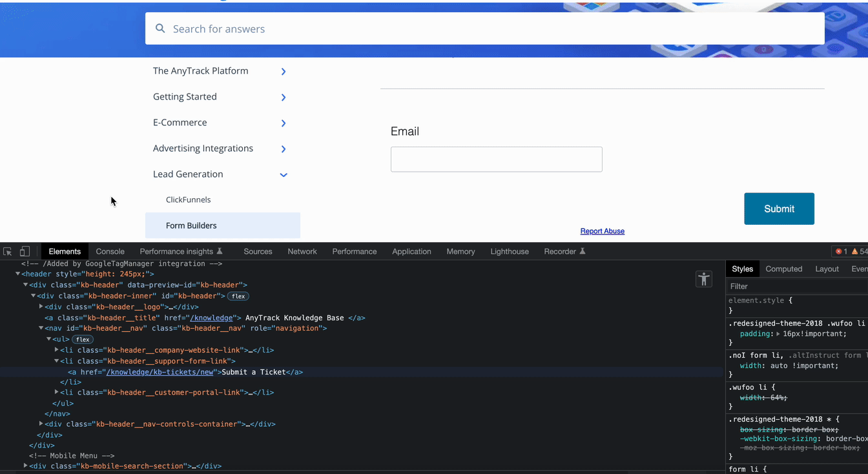Image resolution: width=868 pixels, height=474 pixels.
Task: Collapse the header element node
Action: pos(18,274)
